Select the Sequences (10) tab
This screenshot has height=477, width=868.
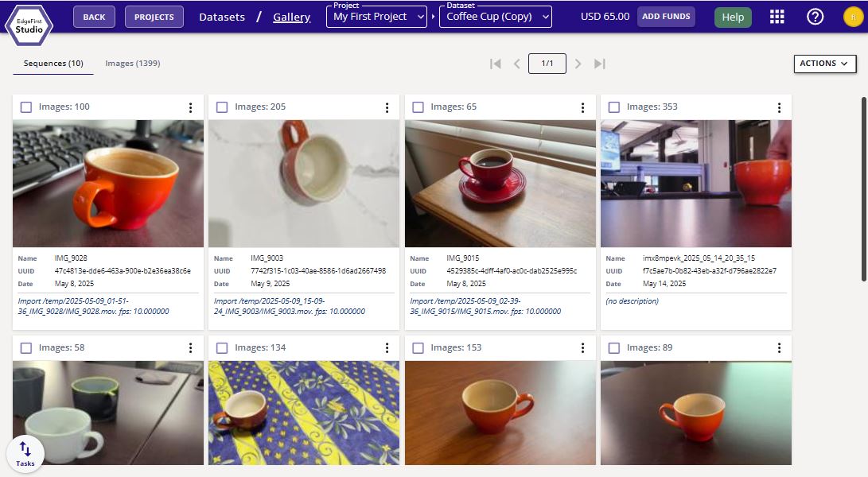[x=53, y=64]
